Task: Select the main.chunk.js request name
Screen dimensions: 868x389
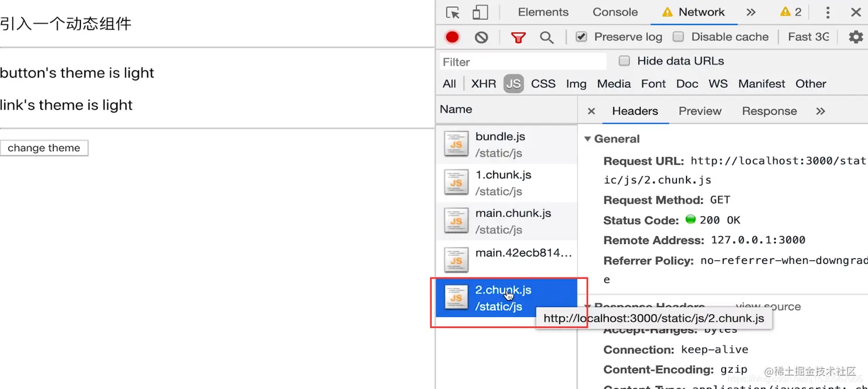Action: [513, 213]
